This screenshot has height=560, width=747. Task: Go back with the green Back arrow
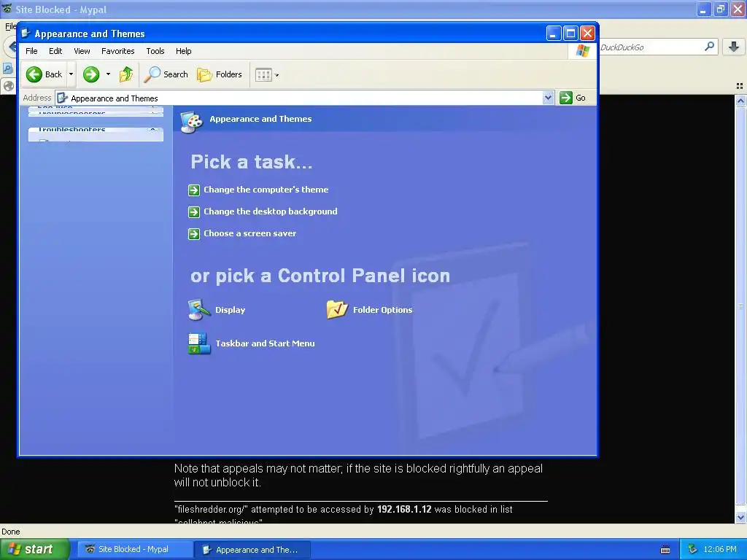coord(34,74)
